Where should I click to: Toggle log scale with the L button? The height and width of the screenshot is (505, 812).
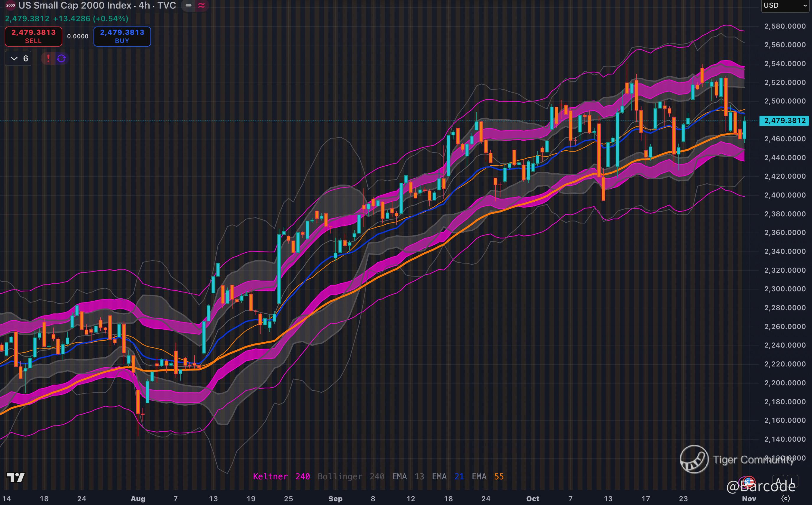[x=792, y=481]
